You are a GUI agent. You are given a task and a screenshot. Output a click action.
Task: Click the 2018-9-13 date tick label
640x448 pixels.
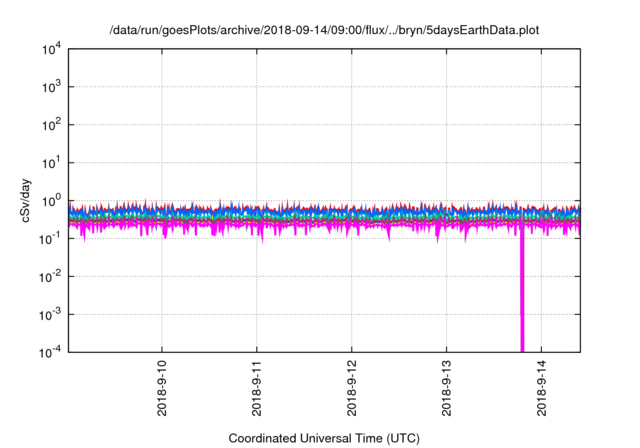447,388
